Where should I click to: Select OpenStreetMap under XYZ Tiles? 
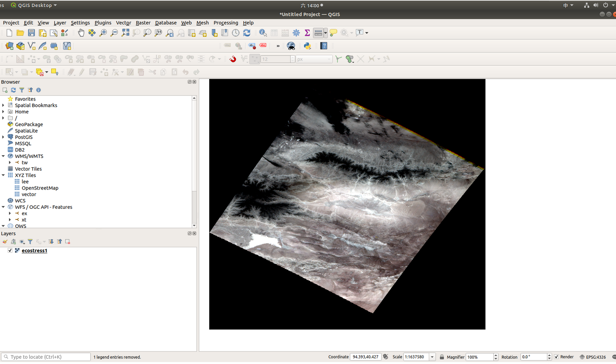[x=40, y=188]
